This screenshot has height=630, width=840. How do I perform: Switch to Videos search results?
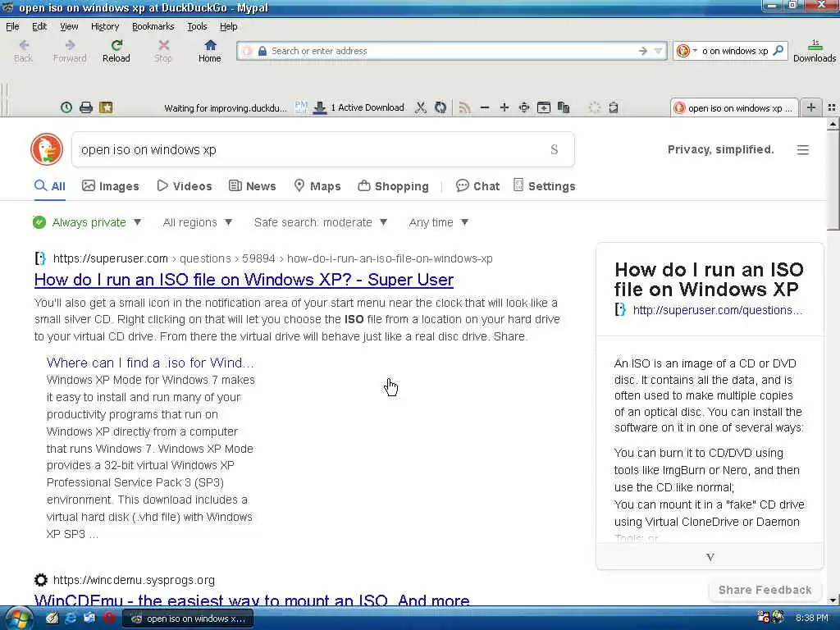[x=185, y=186]
